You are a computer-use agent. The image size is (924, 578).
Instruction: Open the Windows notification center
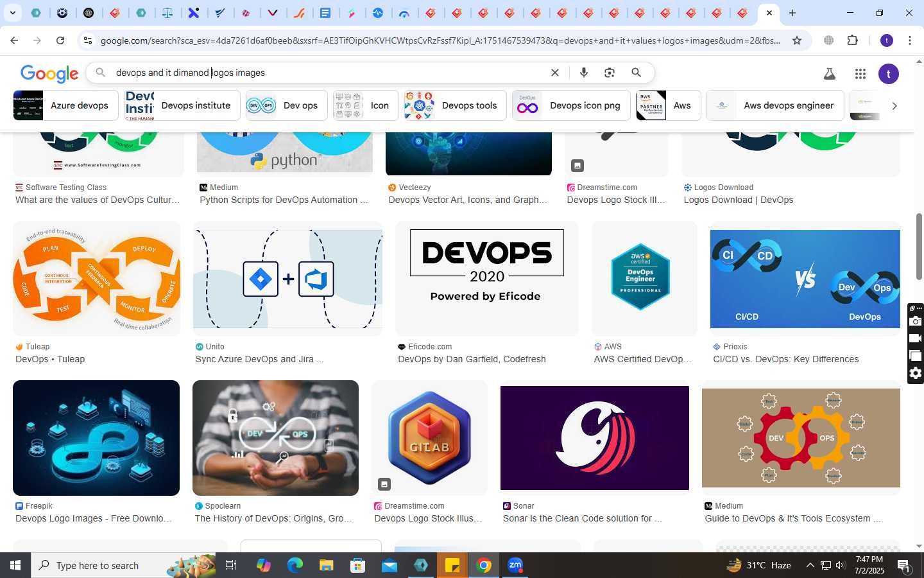[x=903, y=565]
